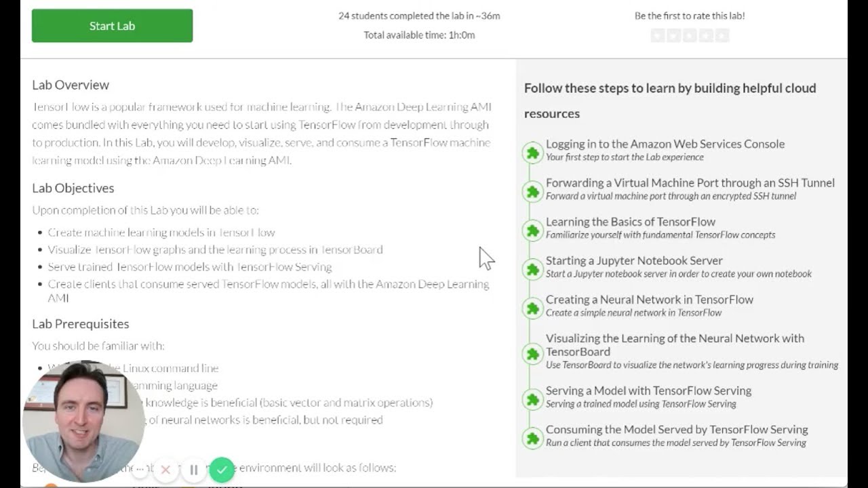Open 'Starting a Jupyter Notebook Server' step
The image size is (868, 488).
point(634,261)
